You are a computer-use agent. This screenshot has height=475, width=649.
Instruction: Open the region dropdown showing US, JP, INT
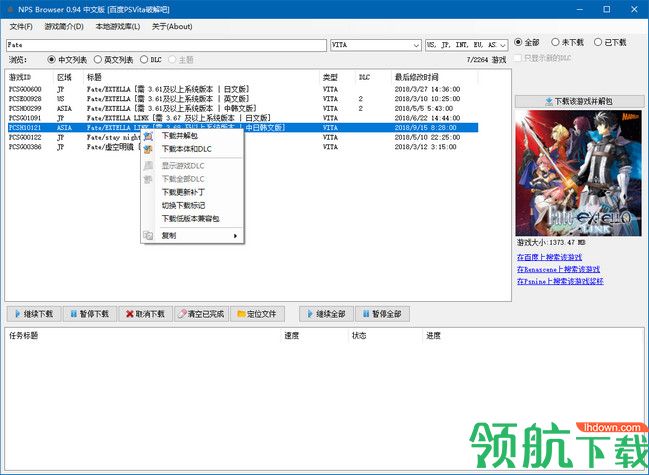tap(466, 45)
